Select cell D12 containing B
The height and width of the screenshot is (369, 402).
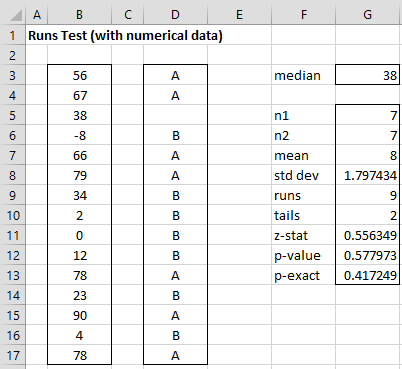point(176,255)
